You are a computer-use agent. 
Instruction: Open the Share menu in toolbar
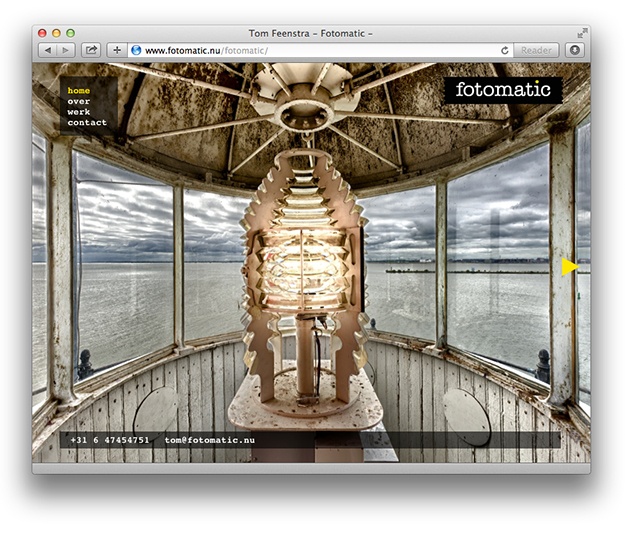[91, 50]
